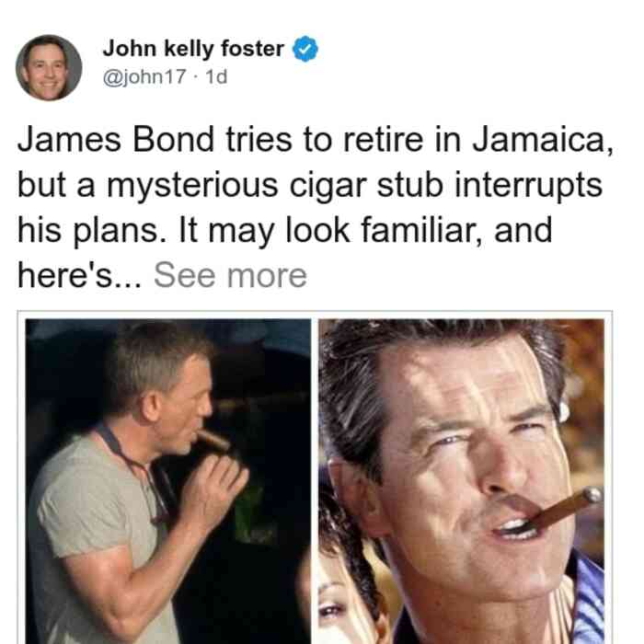Viewport: 644px width, 644px height.
Task: Click the blue verified badge
Action: point(305,49)
